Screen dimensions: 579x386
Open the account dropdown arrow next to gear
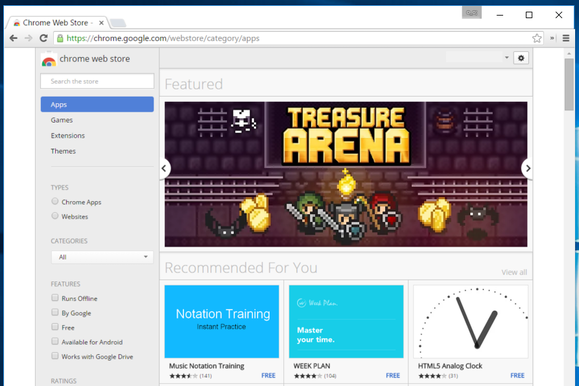pyautogui.click(x=507, y=58)
